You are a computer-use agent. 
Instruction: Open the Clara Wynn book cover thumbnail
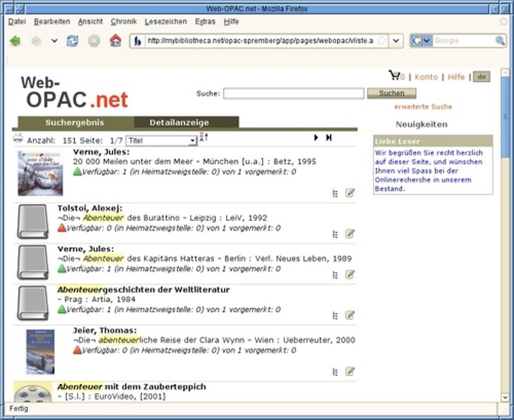[40, 352]
